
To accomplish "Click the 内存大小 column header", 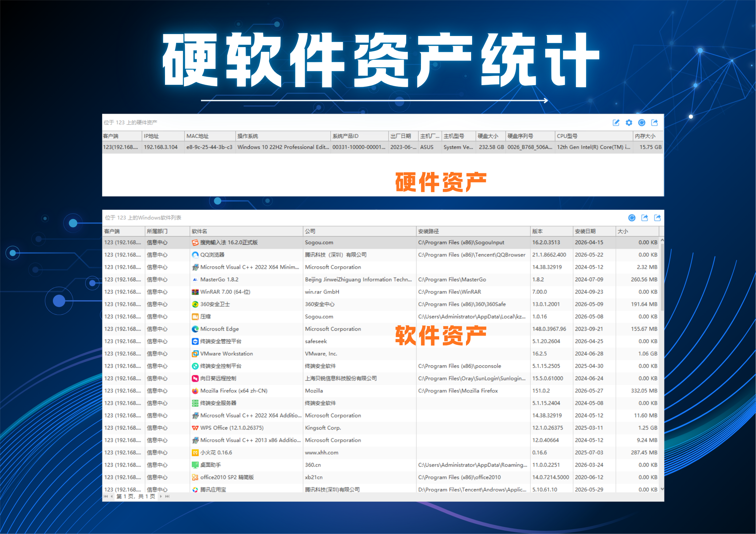I will click(x=648, y=136).
